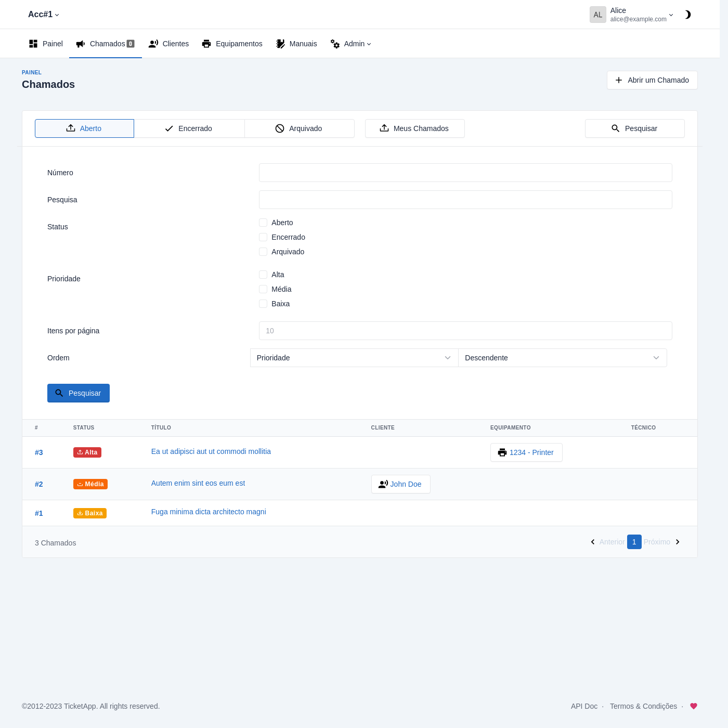Image resolution: width=728 pixels, height=728 pixels.
Task: Click the person icon beside John Doe
Action: (x=383, y=484)
